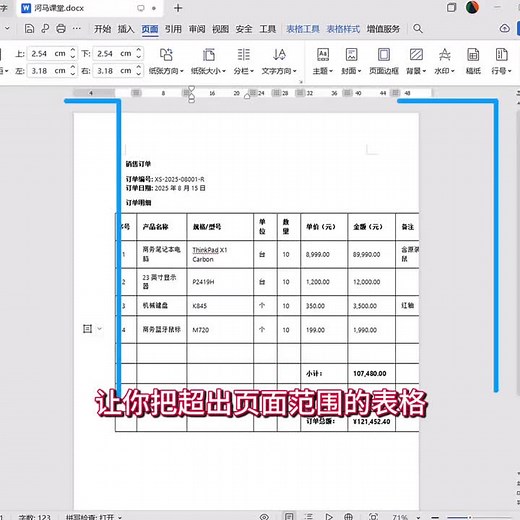The height and width of the screenshot is (520, 520).
Task: Click the window tile icon beside avatar
Action: [451, 7]
